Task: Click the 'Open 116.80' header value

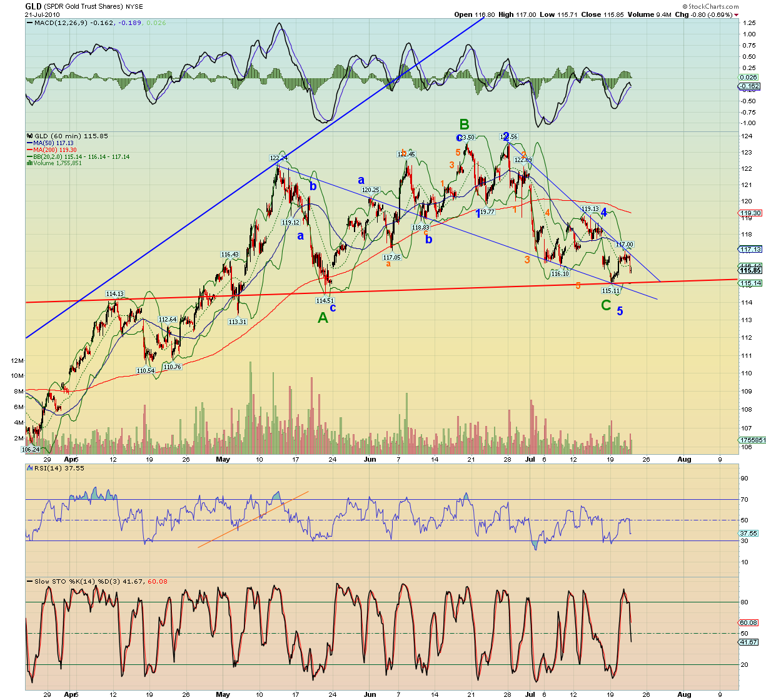Action: [475, 14]
